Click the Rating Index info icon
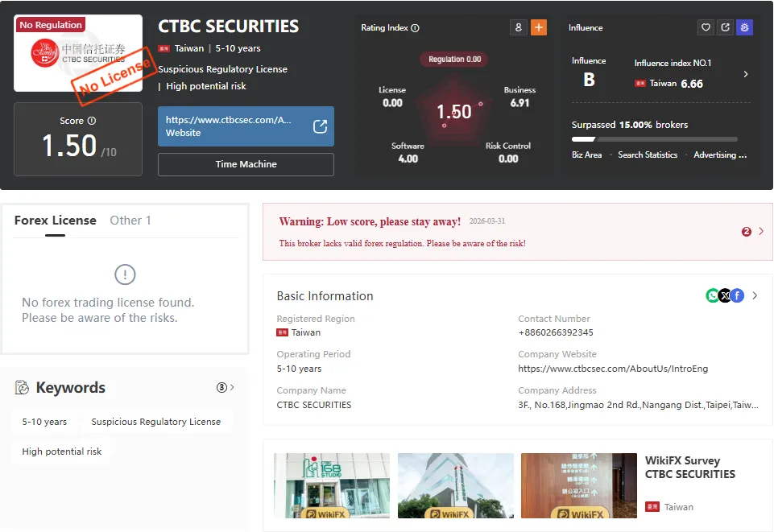 415,28
